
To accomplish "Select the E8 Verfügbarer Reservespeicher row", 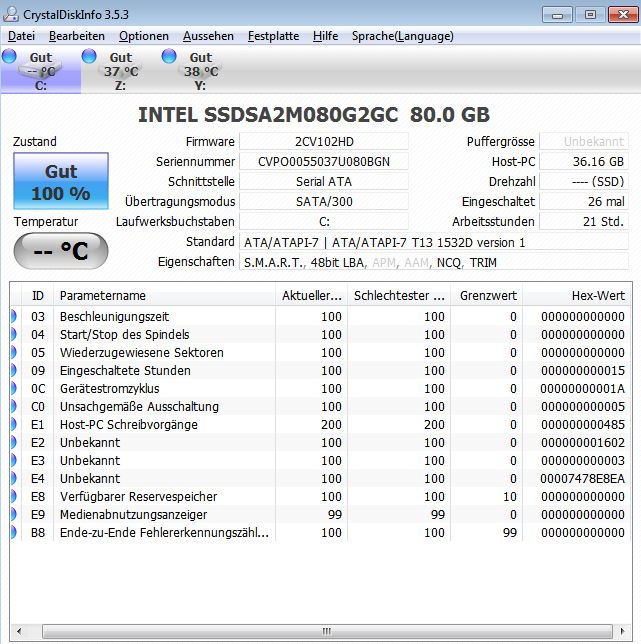I will [x=320, y=497].
